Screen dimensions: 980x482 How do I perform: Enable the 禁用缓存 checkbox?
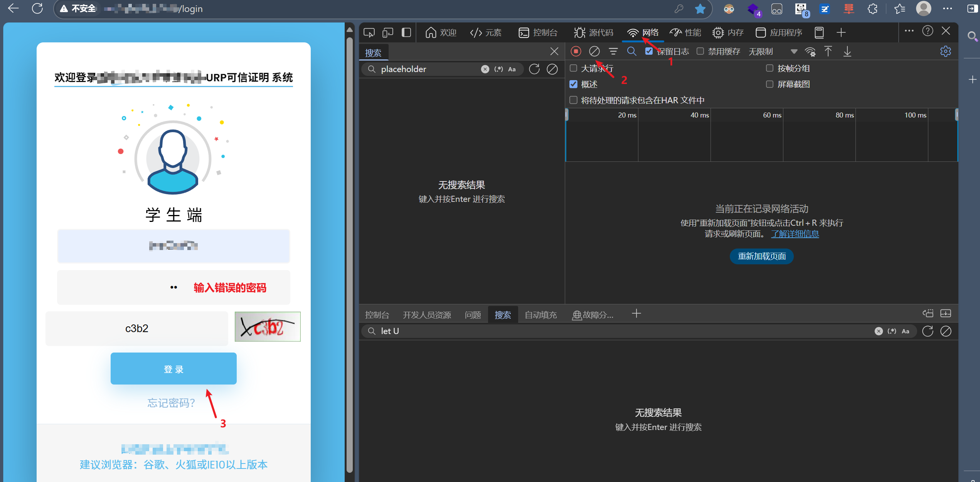point(700,51)
